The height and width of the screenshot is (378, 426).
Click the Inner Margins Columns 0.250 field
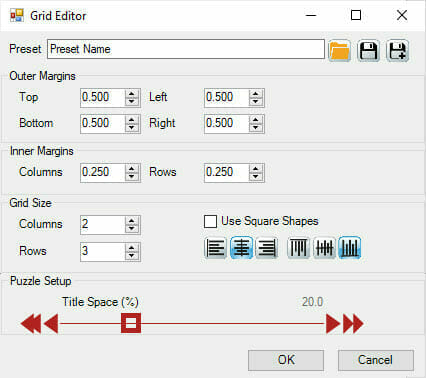point(103,172)
